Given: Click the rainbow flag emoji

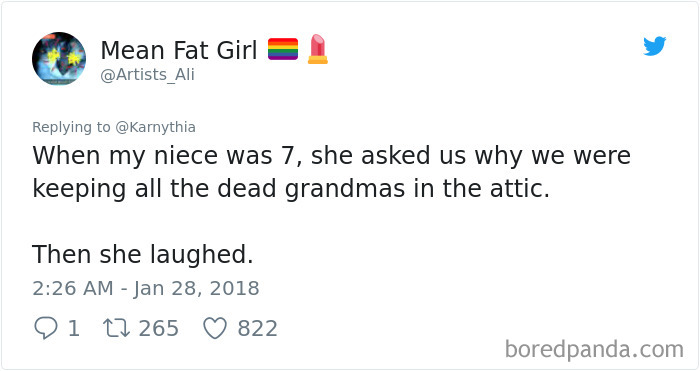Looking at the screenshot, I should (283, 49).
